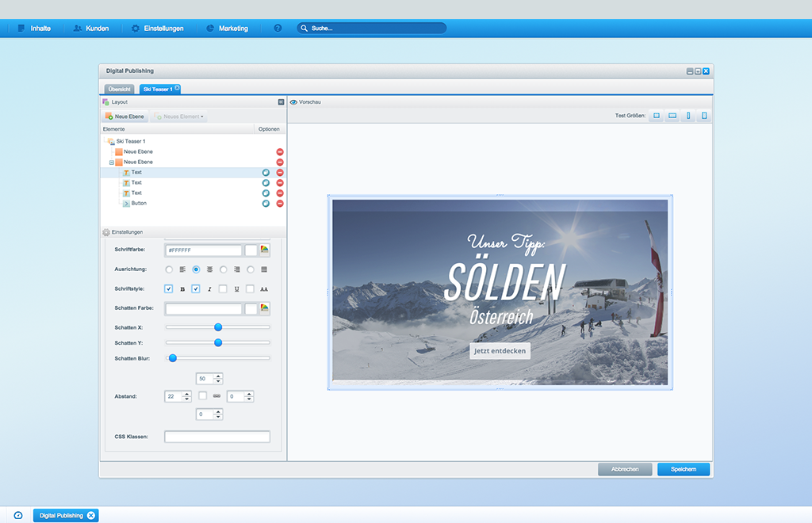812x523 pixels.
Task: Click the Suche search field
Action: 372,29
